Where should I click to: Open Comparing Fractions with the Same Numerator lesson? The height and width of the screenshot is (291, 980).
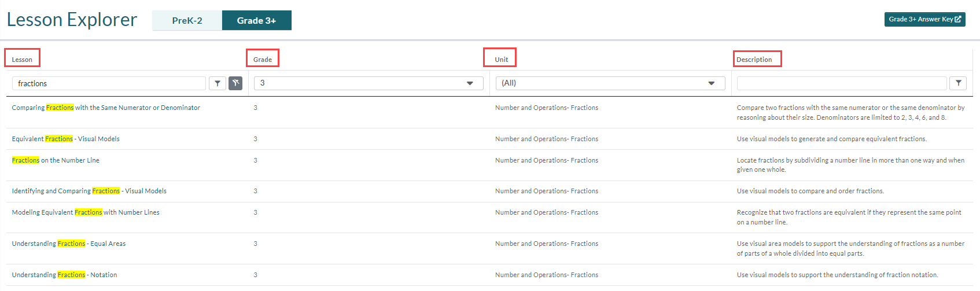click(x=106, y=108)
